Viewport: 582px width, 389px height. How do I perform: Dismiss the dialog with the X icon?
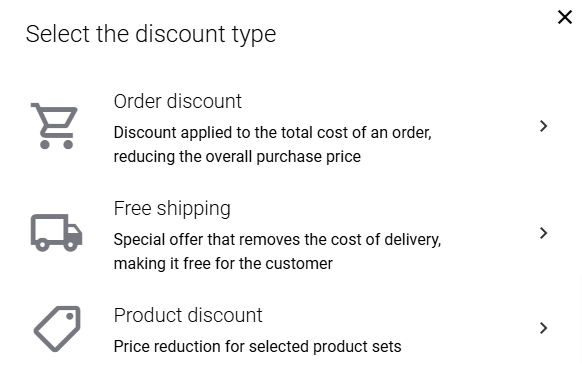(x=565, y=17)
